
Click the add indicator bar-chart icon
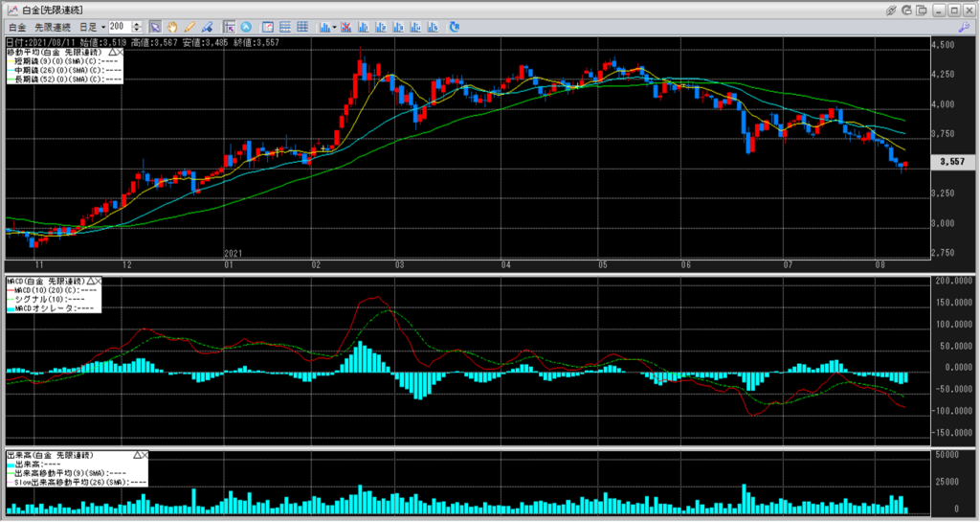click(325, 27)
